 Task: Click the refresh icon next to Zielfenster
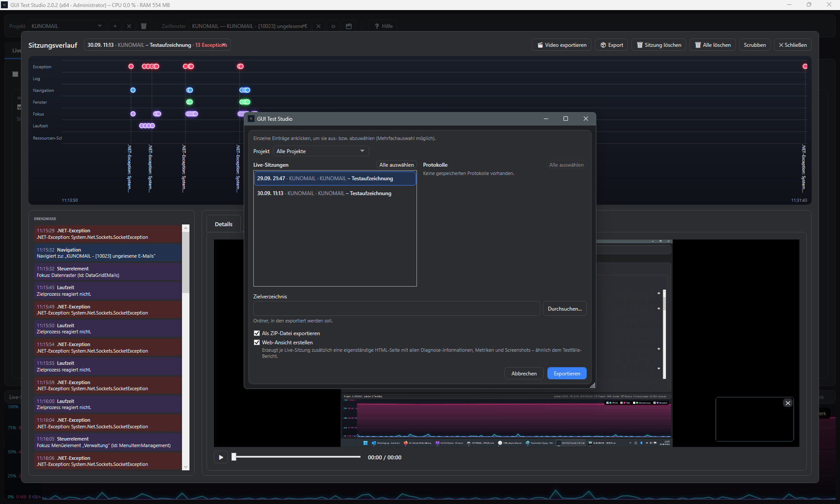(333, 26)
